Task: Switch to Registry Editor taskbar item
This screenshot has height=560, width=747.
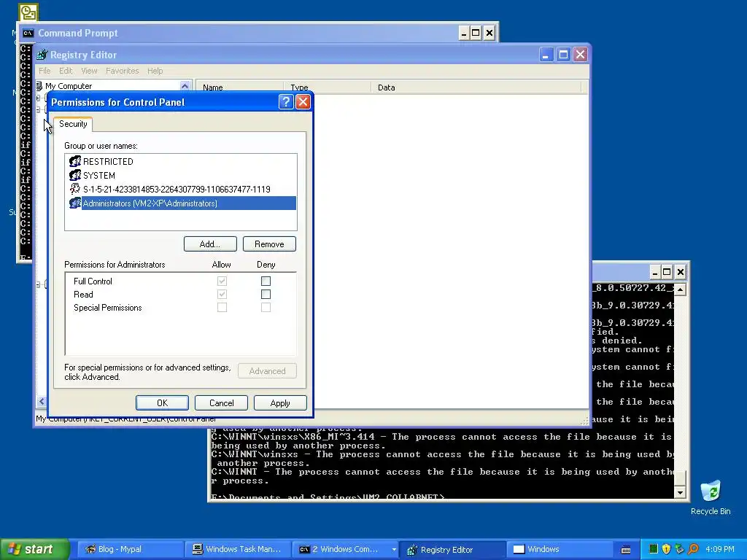Action: coord(452,550)
